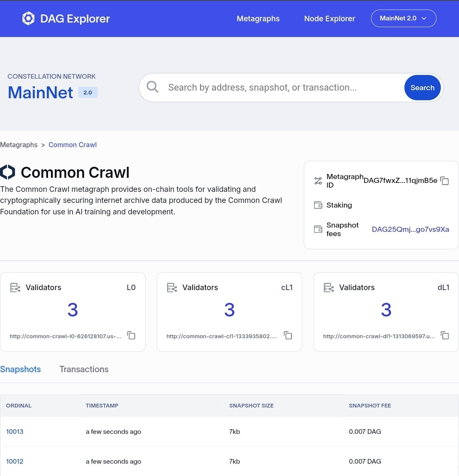
Task: Open snapshot fees address DAG25Qmj...go7vs9Xa
Action: click(x=410, y=229)
